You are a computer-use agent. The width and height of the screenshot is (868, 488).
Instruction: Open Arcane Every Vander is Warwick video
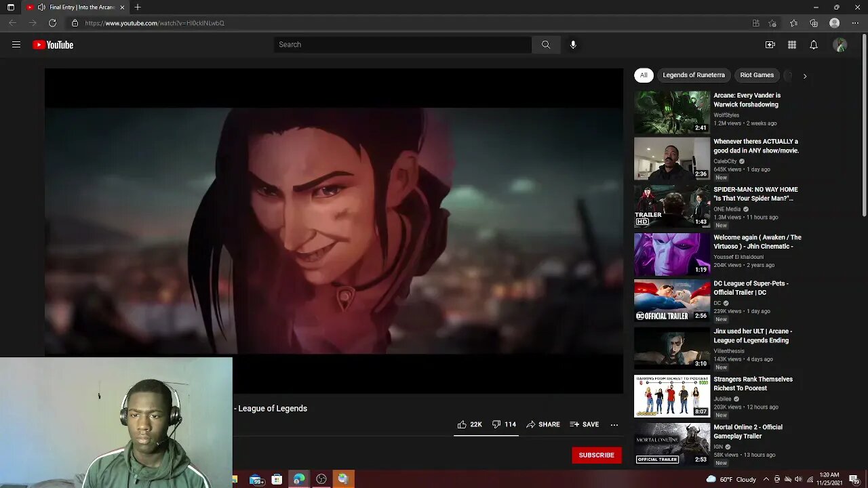pos(747,100)
